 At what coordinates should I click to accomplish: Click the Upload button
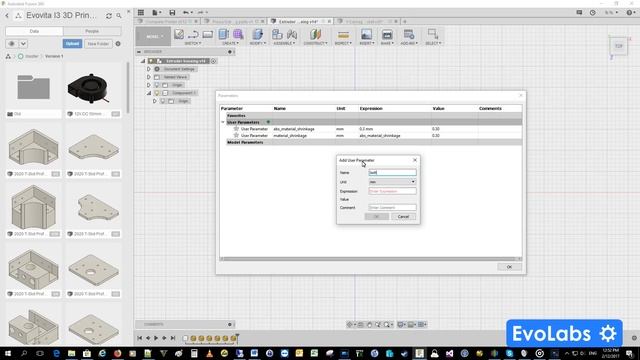[72, 44]
